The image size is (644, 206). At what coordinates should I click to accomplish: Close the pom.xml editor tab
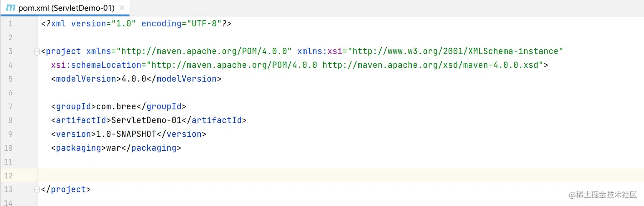point(122,8)
